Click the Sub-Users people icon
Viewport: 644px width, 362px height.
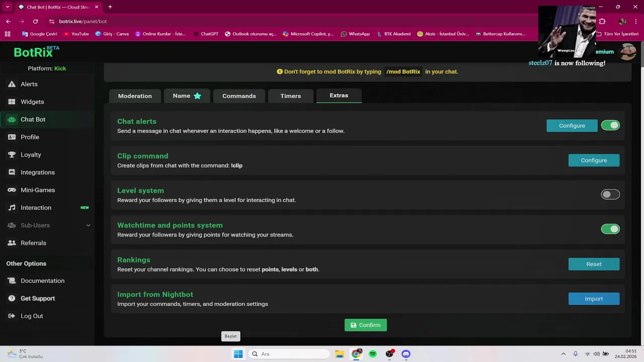point(12,225)
